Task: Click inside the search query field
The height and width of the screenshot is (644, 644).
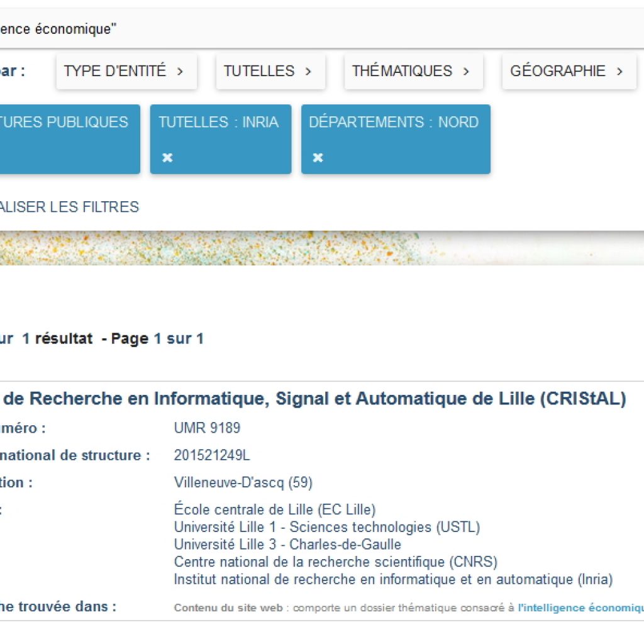Action: coord(322,29)
